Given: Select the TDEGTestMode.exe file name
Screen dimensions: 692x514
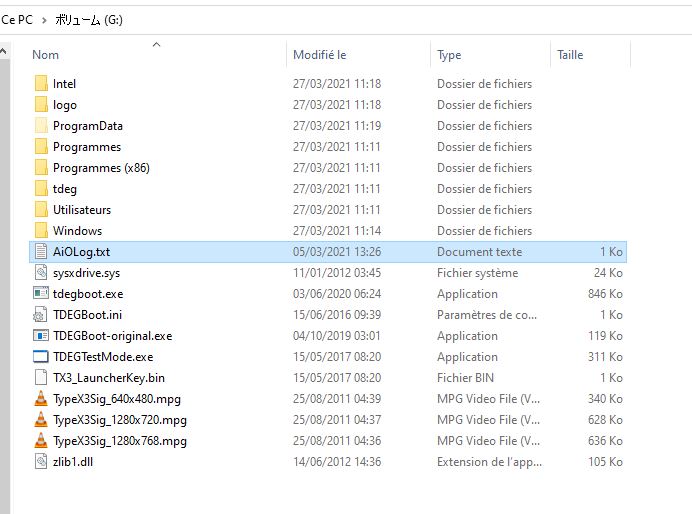Looking at the screenshot, I should point(103,356).
